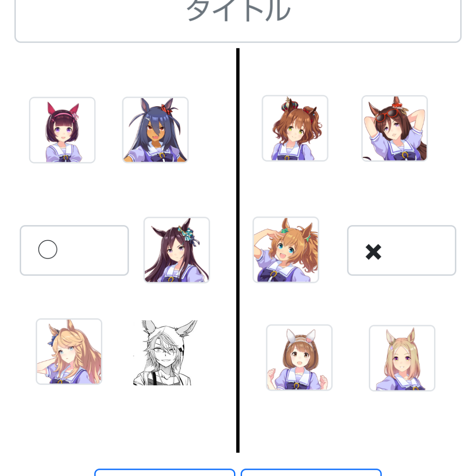
Task: Pick the long blonde-haired girl with blue bow
Action: 69,352
